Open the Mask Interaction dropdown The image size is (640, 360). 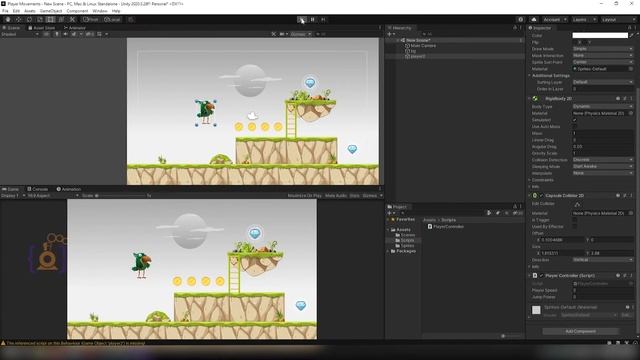click(603, 56)
